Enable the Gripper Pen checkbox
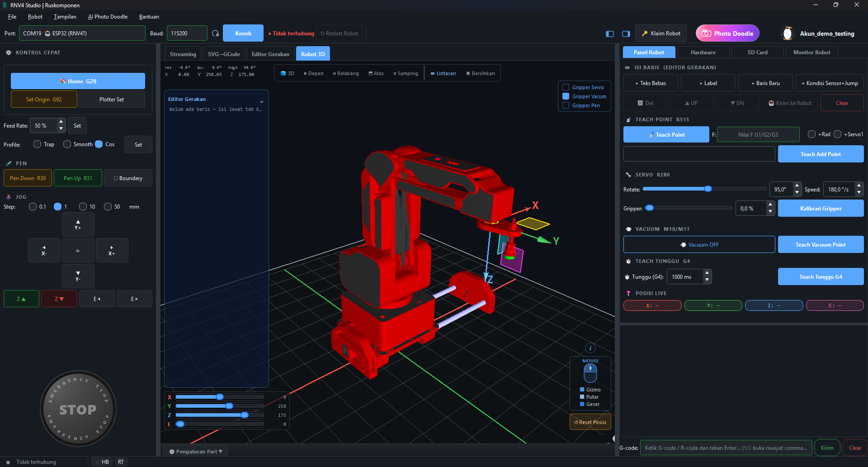The height and width of the screenshot is (467, 868). [x=566, y=105]
